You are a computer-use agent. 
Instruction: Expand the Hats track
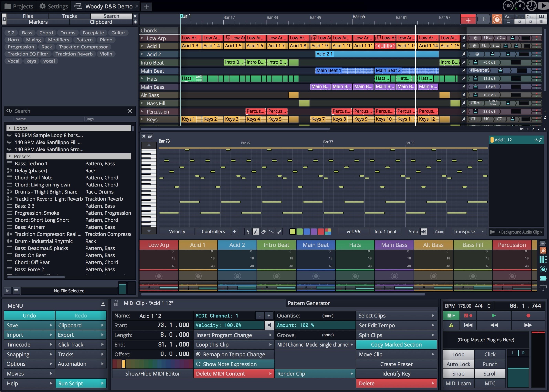[142, 78]
